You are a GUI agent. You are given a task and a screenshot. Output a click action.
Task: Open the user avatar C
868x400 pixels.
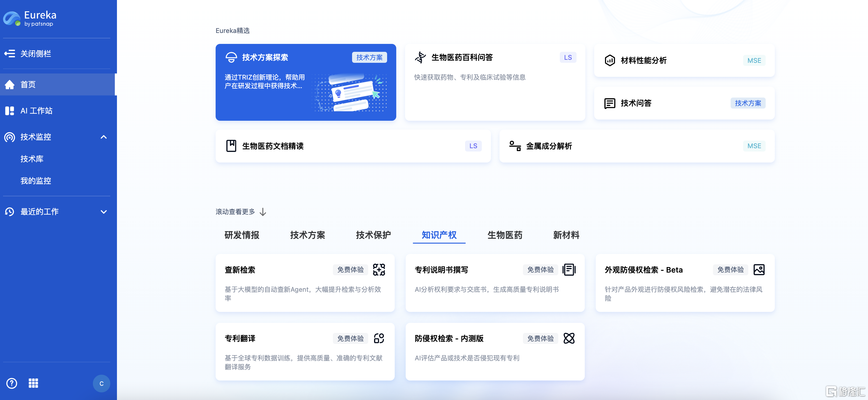pos(101,384)
